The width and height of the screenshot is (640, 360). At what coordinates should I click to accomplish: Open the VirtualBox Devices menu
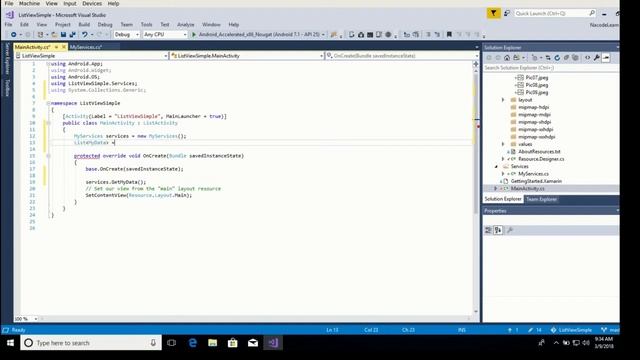[92, 3]
